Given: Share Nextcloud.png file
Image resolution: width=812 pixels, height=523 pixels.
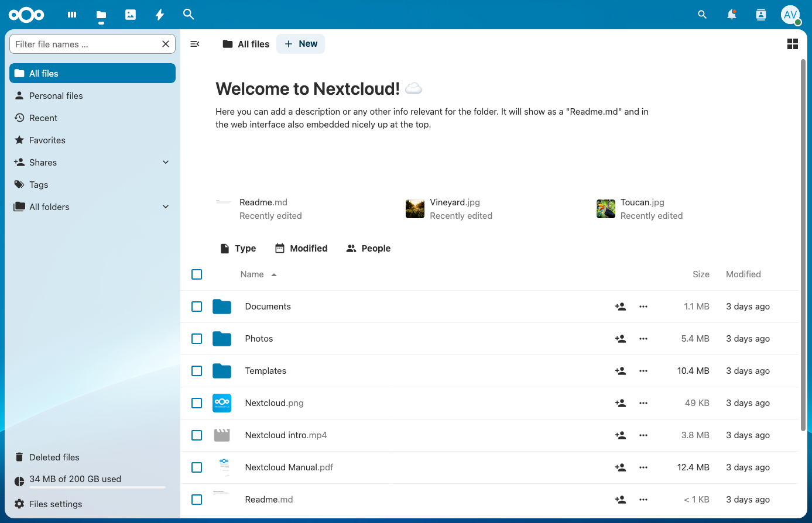Looking at the screenshot, I should (621, 403).
